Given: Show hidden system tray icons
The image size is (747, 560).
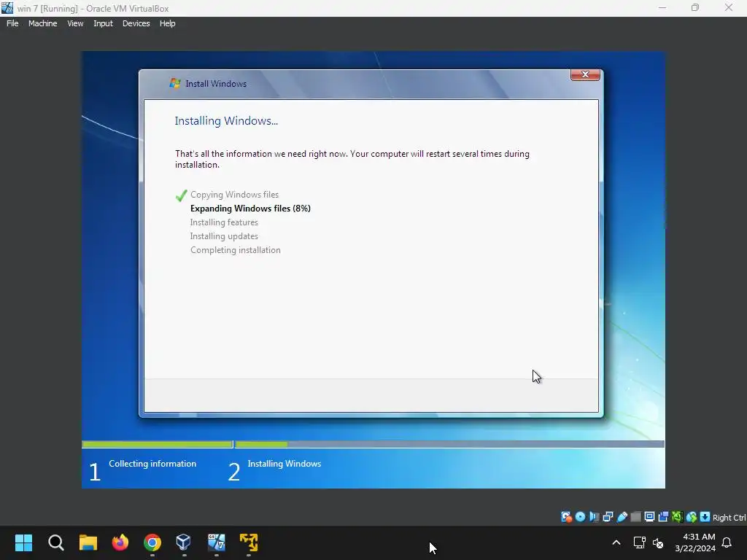Looking at the screenshot, I should [616, 542].
